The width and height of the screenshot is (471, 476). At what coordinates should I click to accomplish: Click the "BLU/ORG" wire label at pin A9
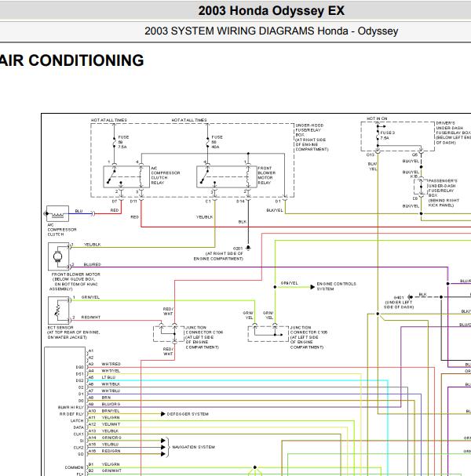coord(111,404)
